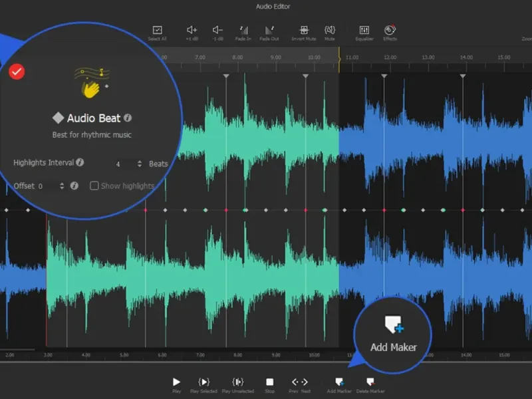This screenshot has height=399, width=532.
Task: Select the triangle marker between 7.00 and 8.00
Action: click(x=226, y=76)
